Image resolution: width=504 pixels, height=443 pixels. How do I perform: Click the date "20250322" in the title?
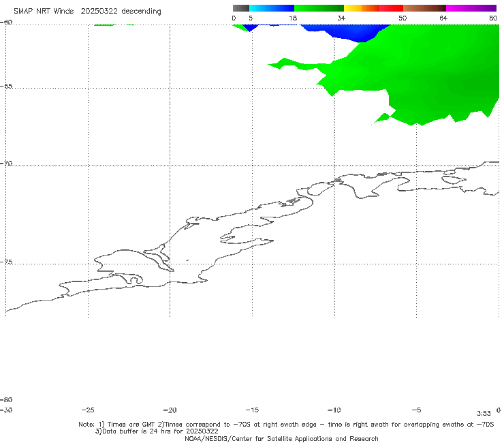coord(99,11)
